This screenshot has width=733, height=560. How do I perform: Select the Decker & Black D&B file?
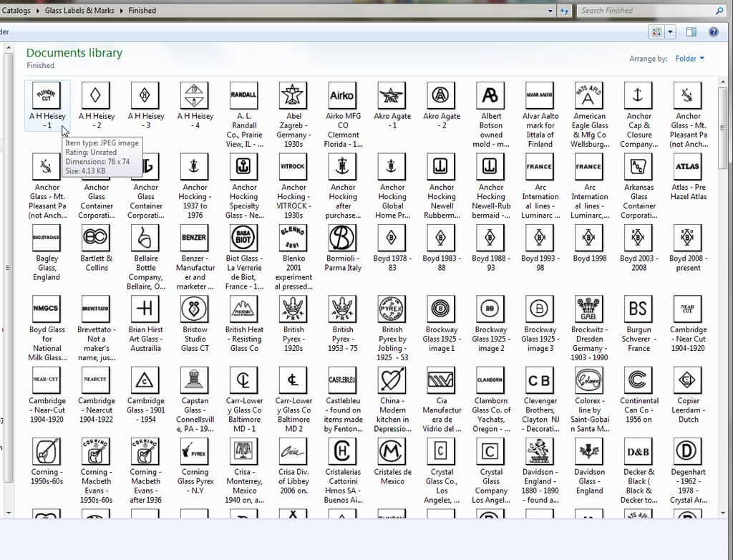tap(639, 451)
